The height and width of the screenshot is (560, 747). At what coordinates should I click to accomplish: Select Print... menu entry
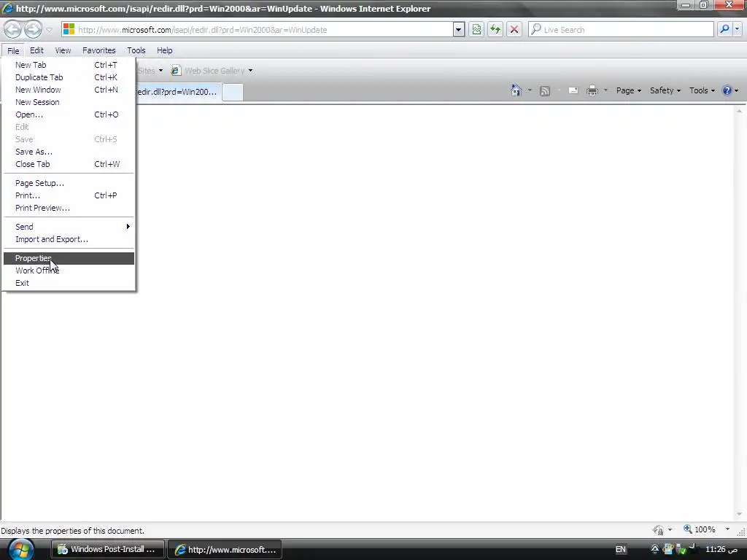[69, 195]
